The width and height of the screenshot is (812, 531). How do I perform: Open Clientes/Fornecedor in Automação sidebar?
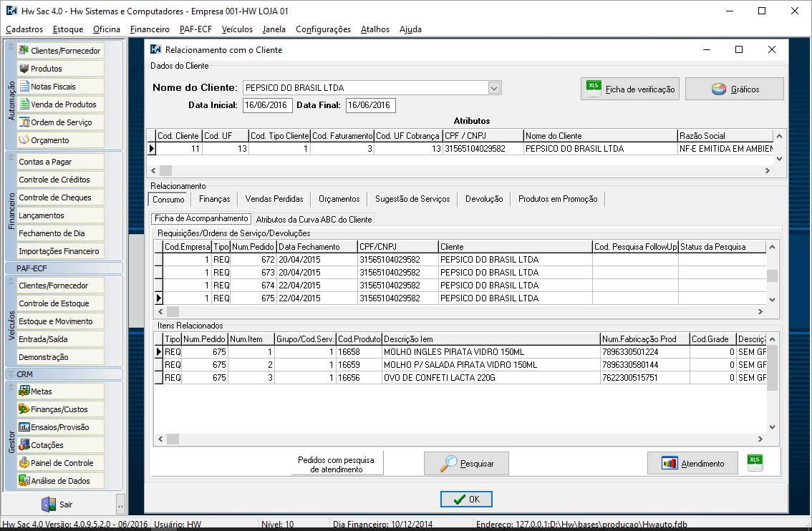(61, 51)
